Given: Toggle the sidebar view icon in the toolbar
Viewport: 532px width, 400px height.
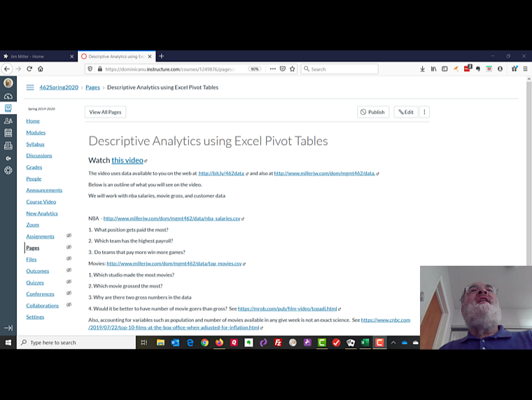Looking at the screenshot, I should tap(444, 69).
